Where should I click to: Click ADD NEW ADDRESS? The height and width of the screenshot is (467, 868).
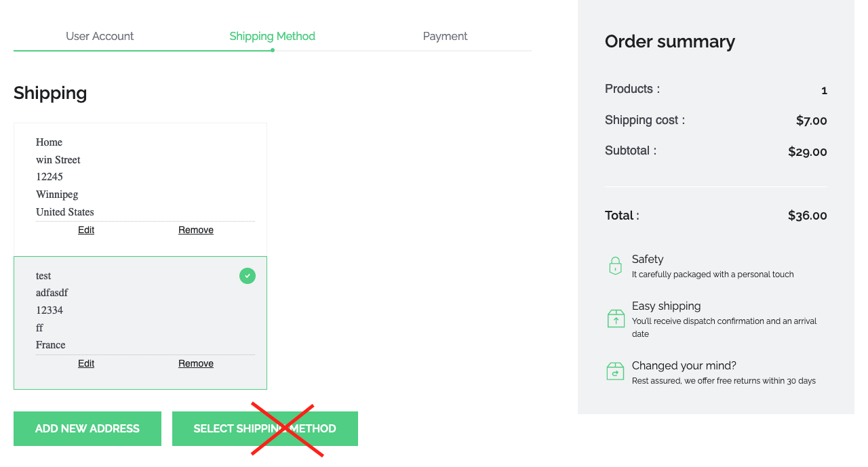[x=87, y=428]
